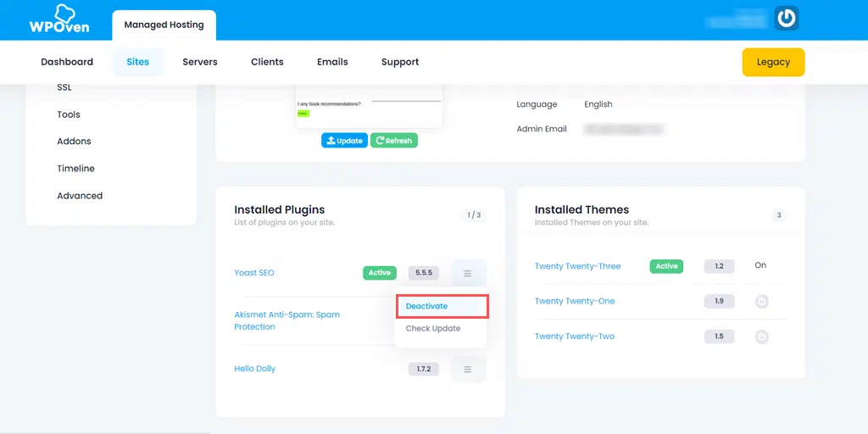This screenshot has width=868, height=434.
Task: Open Support page
Action: 400,62
